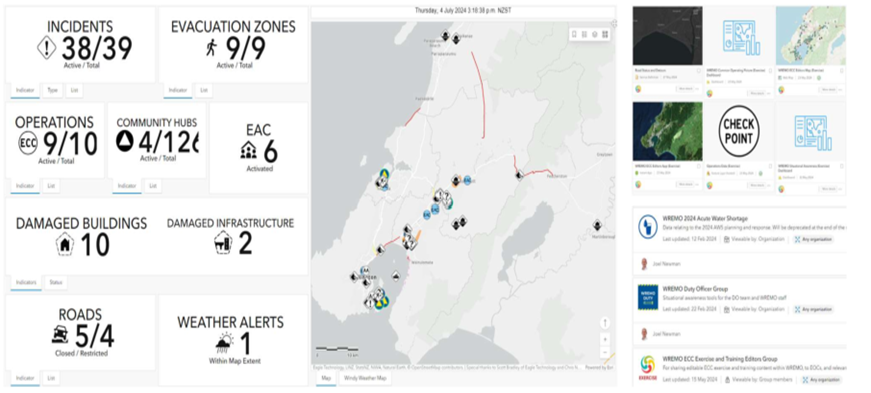Open the map layers tool
The width and height of the screenshot is (871, 393).
click(595, 34)
